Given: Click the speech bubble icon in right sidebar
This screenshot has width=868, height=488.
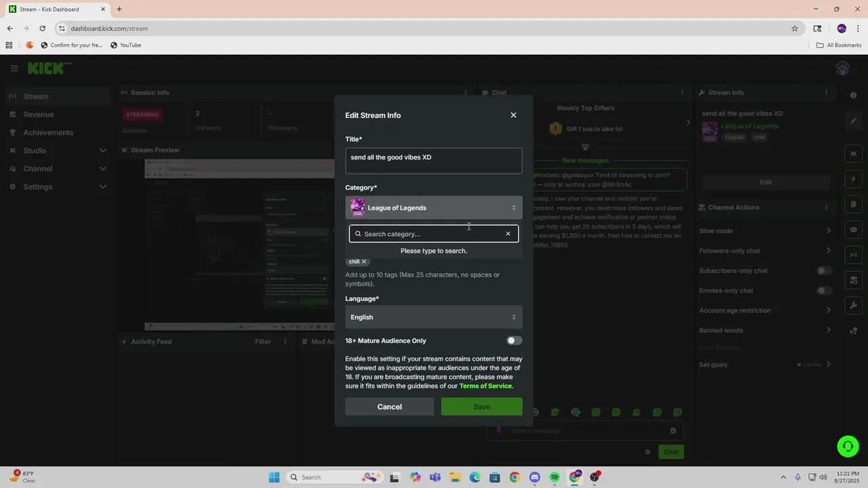Looking at the screenshot, I should point(853,230).
